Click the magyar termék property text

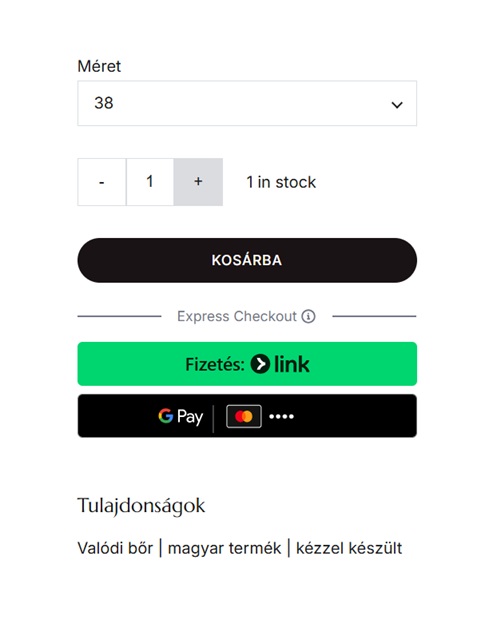coord(224,549)
